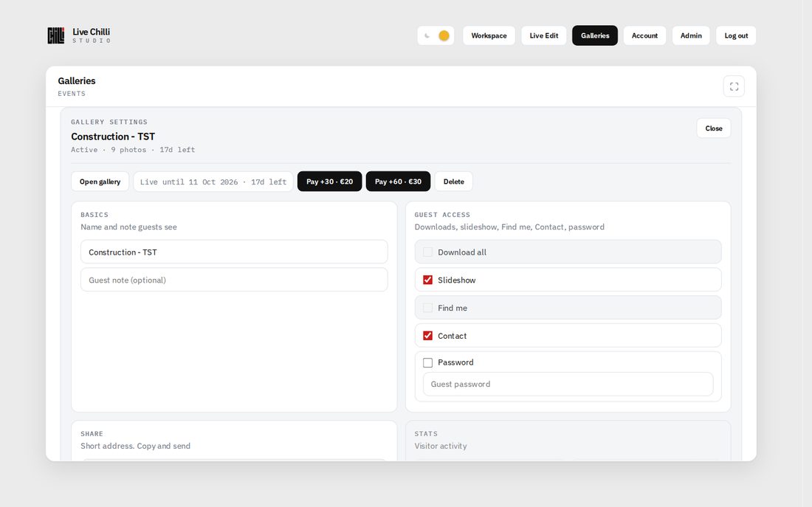This screenshot has width=812, height=507.
Task: Click the Guest password input field
Action: click(568, 384)
